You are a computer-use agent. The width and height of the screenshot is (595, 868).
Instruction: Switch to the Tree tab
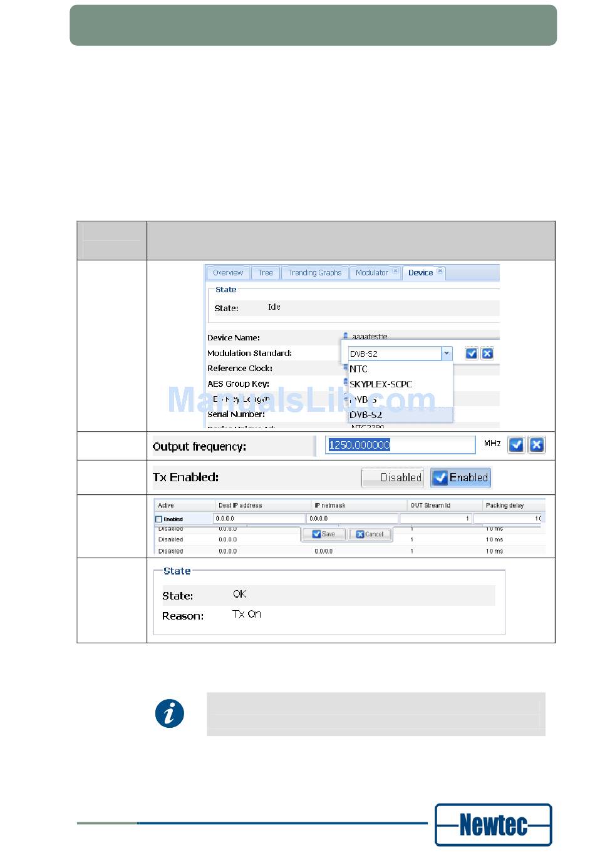[x=266, y=273]
